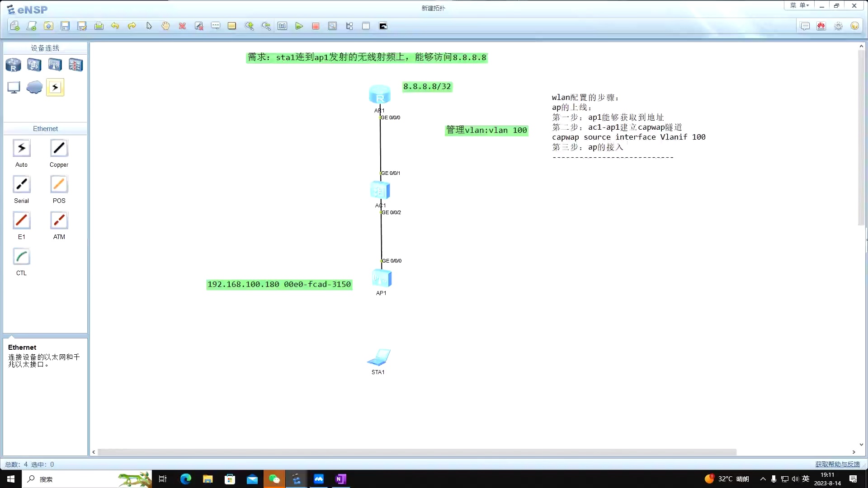Click the Undo arrow in toolbar

coord(115,26)
